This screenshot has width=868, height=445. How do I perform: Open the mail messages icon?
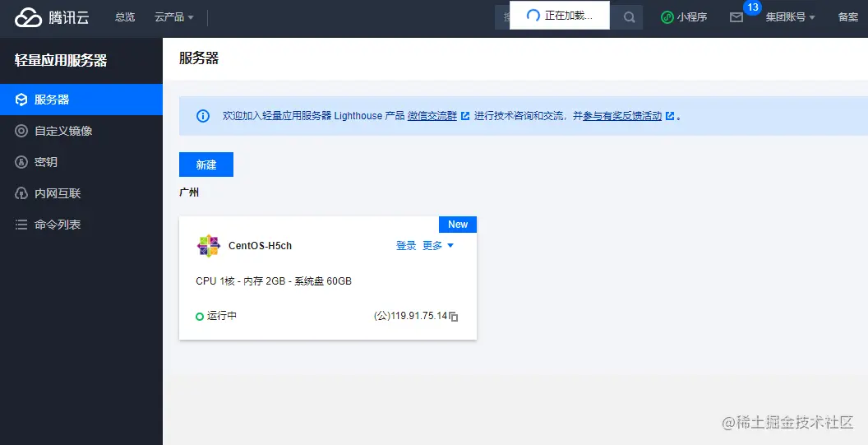(736, 18)
